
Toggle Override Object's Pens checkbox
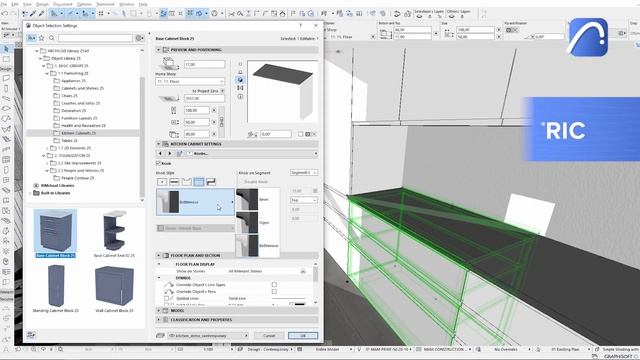[274, 291]
